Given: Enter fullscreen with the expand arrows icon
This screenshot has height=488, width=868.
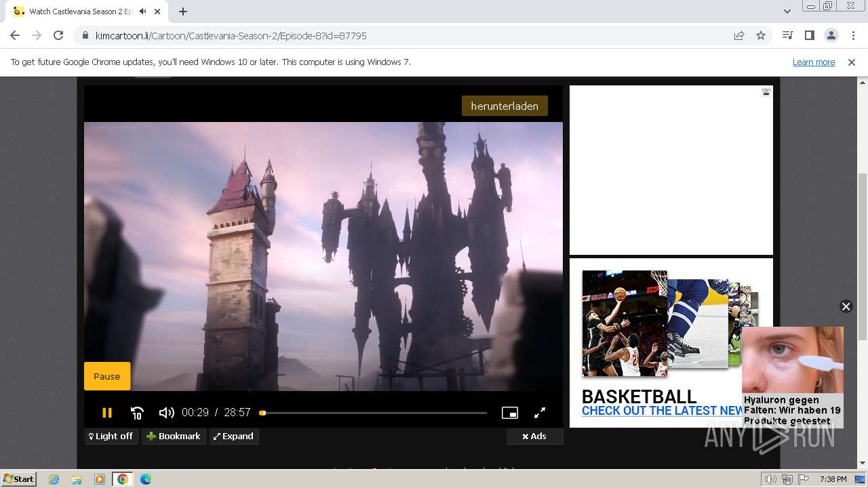Looking at the screenshot, I should 540,413.
